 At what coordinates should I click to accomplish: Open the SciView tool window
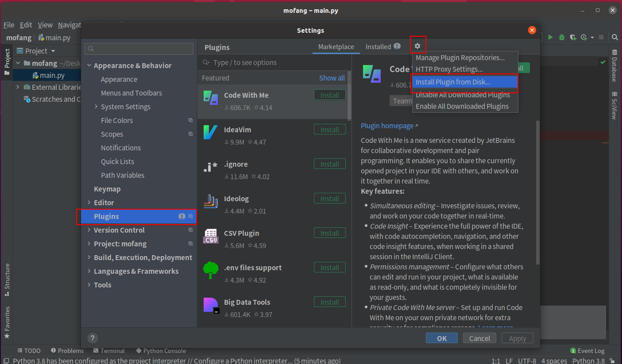click(614, 105)
